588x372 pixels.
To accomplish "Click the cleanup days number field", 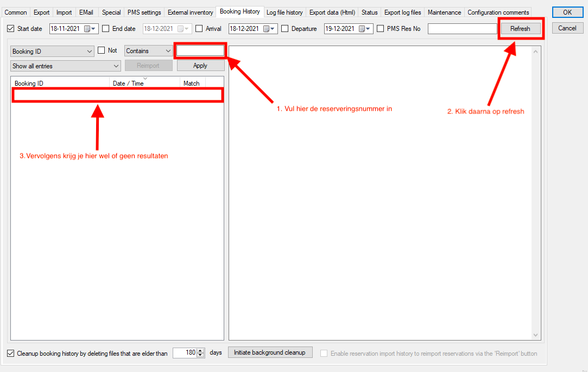I will click(185, 352).
